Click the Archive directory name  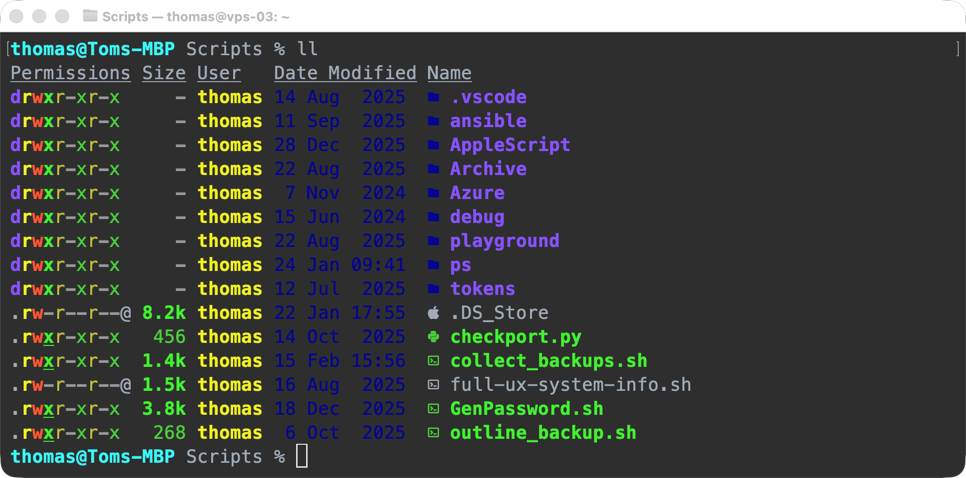(x=488, y=169)
